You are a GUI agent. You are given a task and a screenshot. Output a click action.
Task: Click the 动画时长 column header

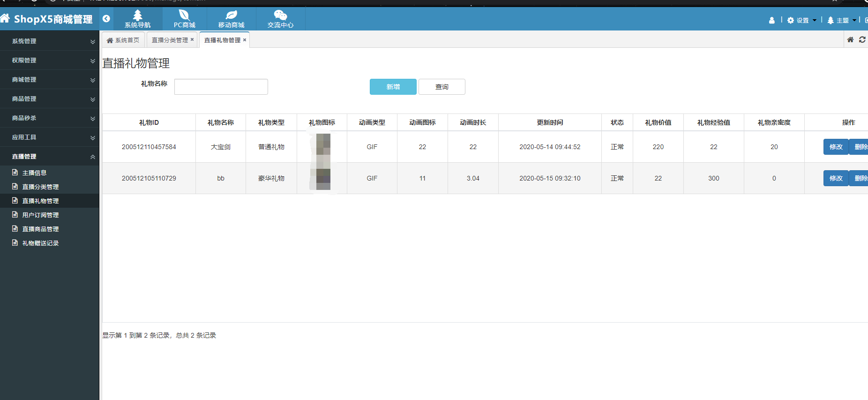click(x=473, y=122)
